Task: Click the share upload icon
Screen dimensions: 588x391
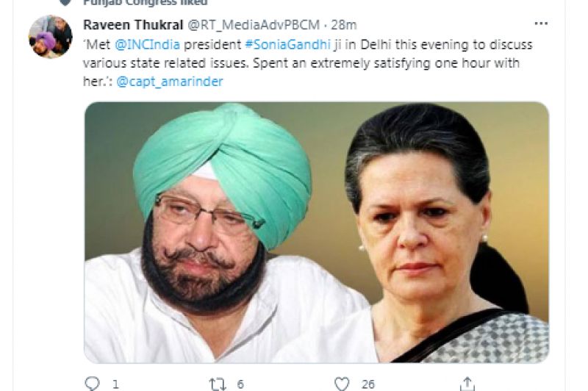Action: pyautogui.click(x=467, y=384)
